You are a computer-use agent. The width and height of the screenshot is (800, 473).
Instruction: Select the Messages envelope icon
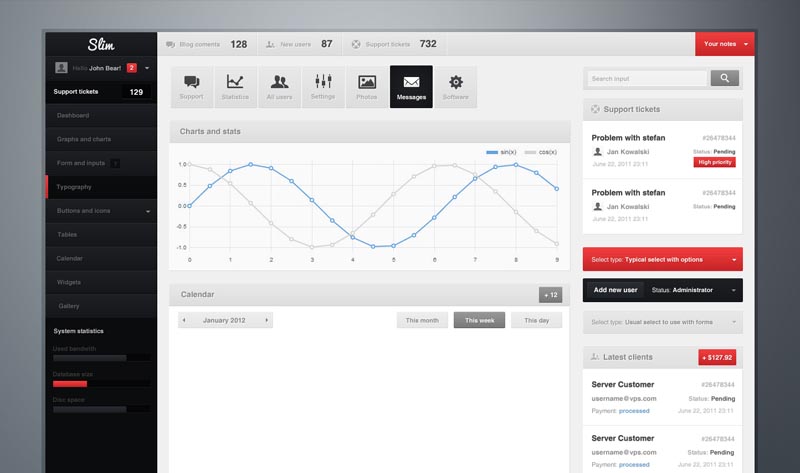tap(411, 86)
